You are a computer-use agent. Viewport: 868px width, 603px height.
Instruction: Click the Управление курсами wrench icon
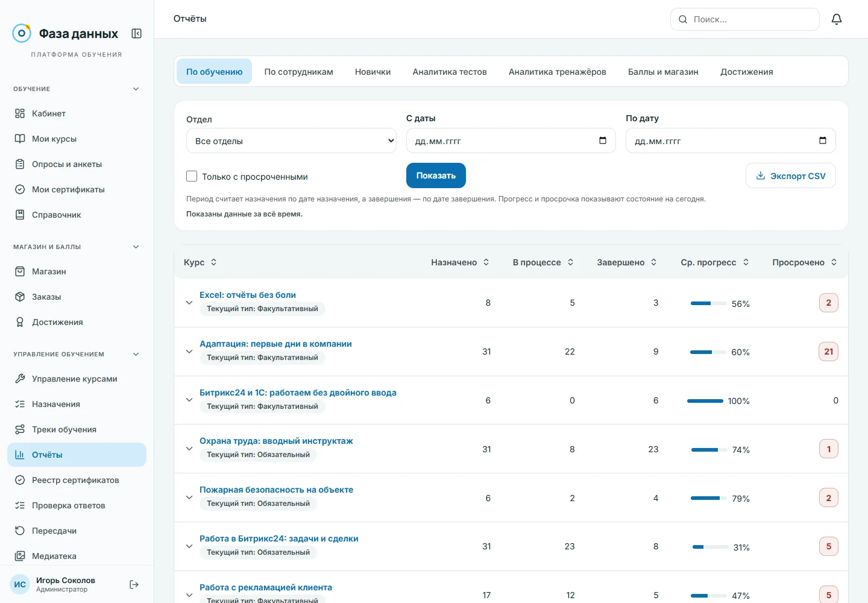20,379
